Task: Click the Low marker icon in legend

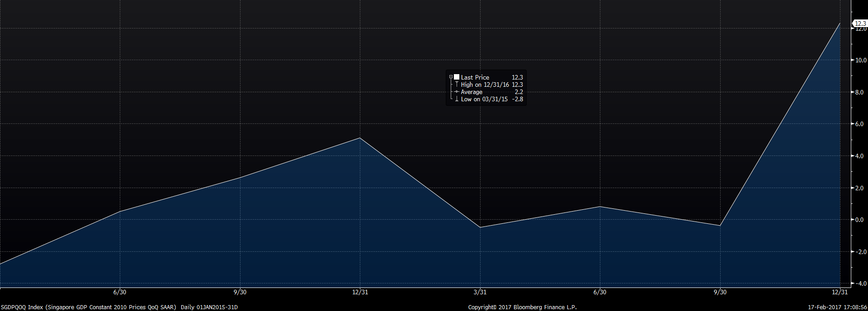Action: 457,99
